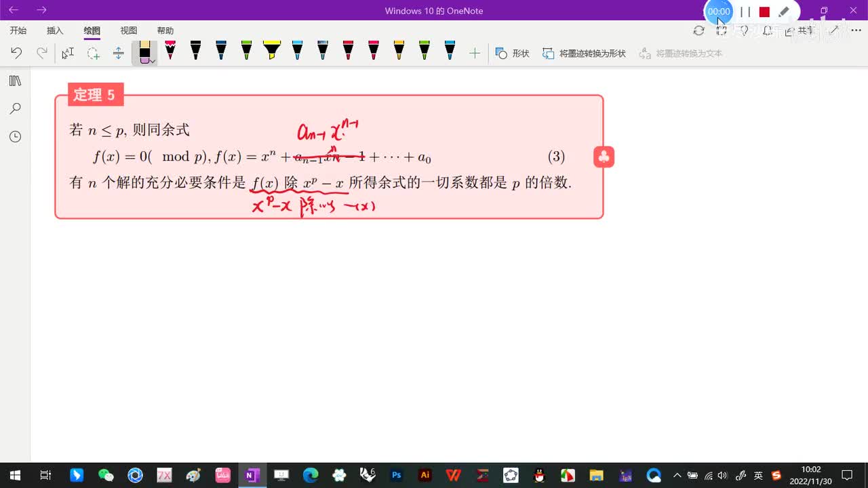868x488 pixels.
Task: Open the Help (帮助) tab
Action: 165,30
